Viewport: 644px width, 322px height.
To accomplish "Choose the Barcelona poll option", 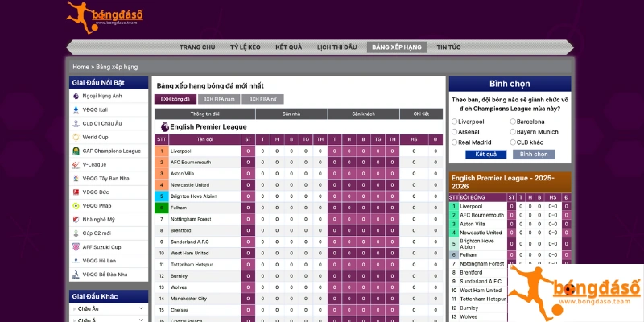I will pyautogui.click(x=512, y=122).
